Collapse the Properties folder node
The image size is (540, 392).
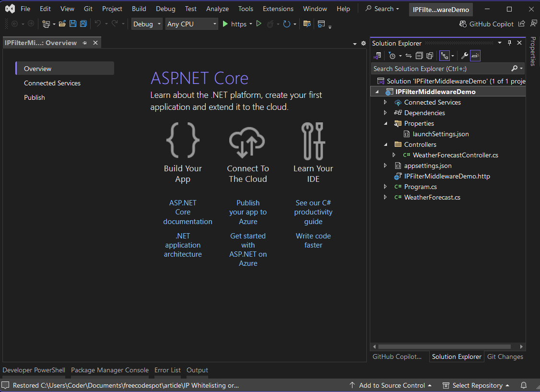386,123
